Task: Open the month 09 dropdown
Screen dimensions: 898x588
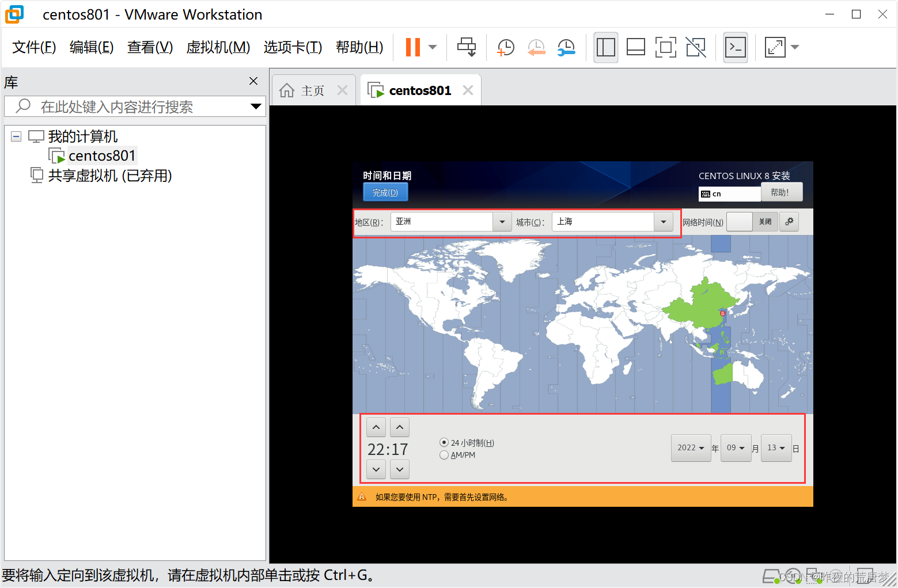Action: [x=736, y=448]
